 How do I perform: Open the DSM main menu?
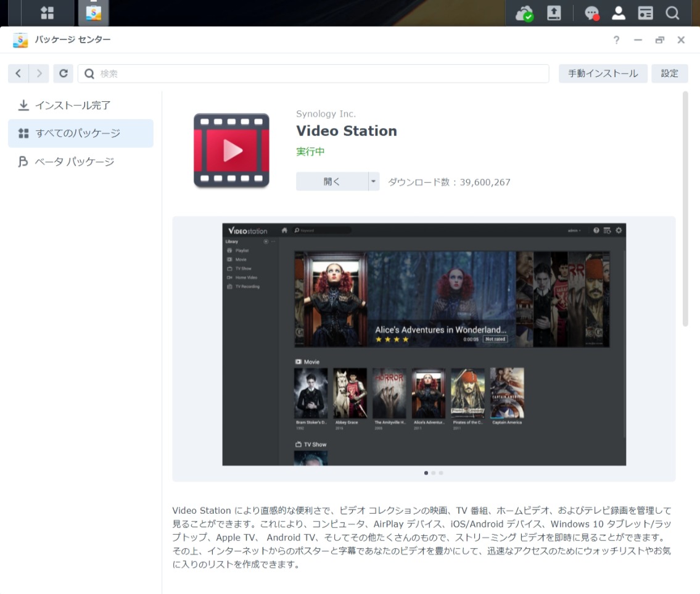click(x=47, y=12)
